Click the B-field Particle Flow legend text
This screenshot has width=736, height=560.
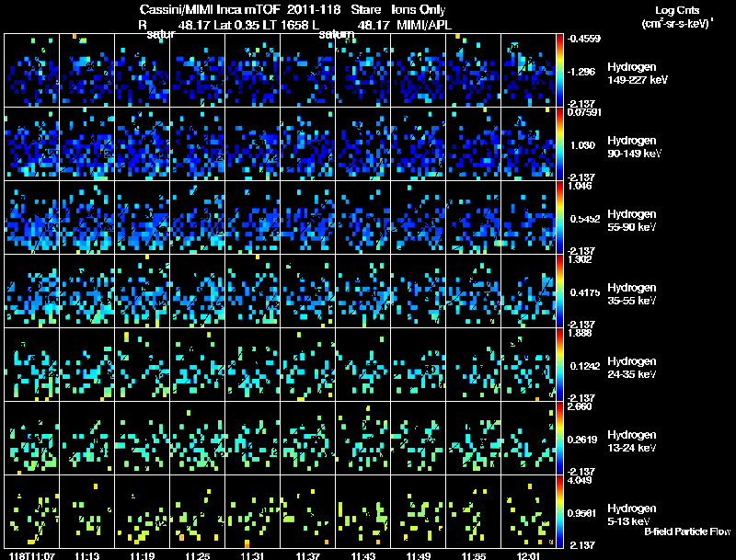tap(687, 531)
